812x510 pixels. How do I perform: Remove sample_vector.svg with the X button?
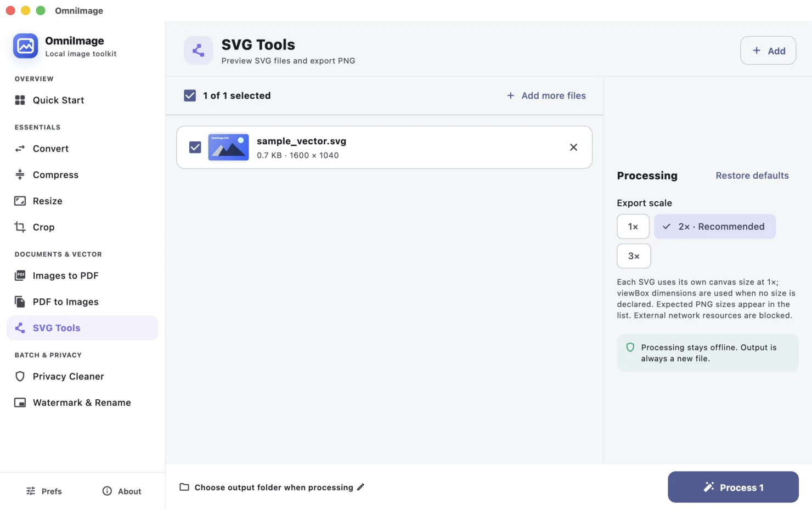point(573,147)
